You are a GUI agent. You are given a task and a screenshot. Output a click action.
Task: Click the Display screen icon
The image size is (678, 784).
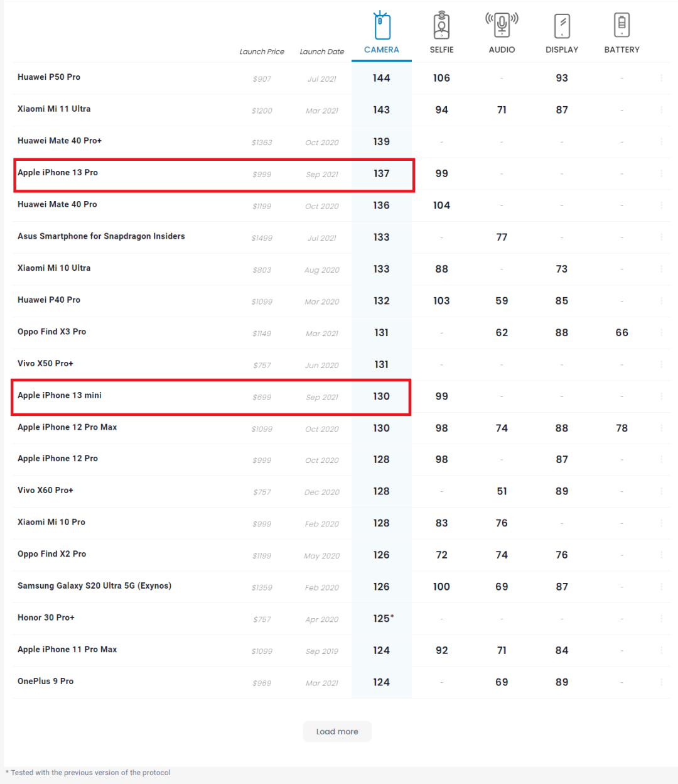click(562, 26)
